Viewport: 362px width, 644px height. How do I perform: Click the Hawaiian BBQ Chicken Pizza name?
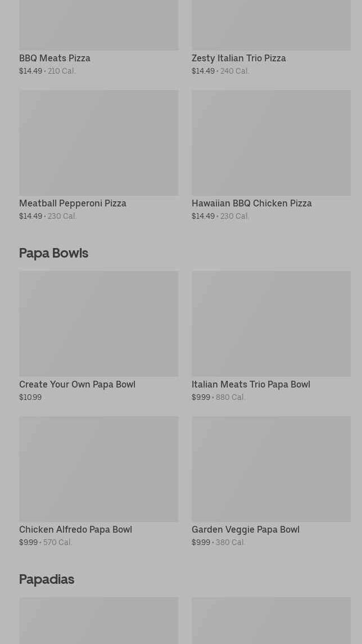(x=251, y=203)
